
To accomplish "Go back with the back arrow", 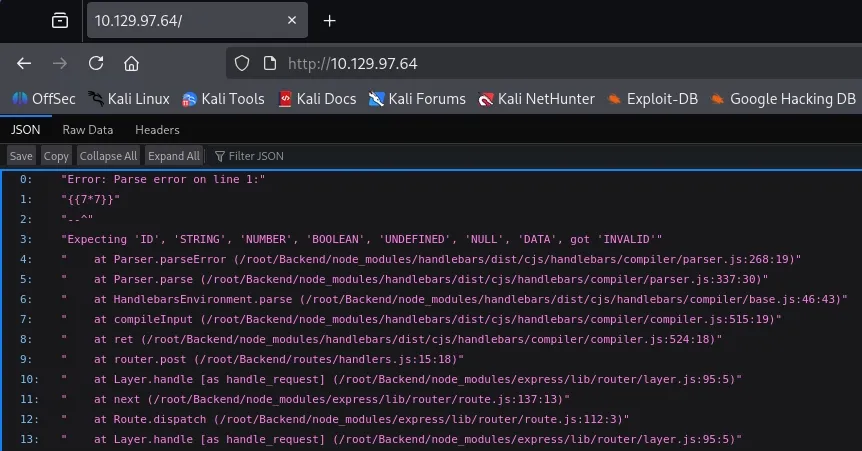I will tap(24, 64).
